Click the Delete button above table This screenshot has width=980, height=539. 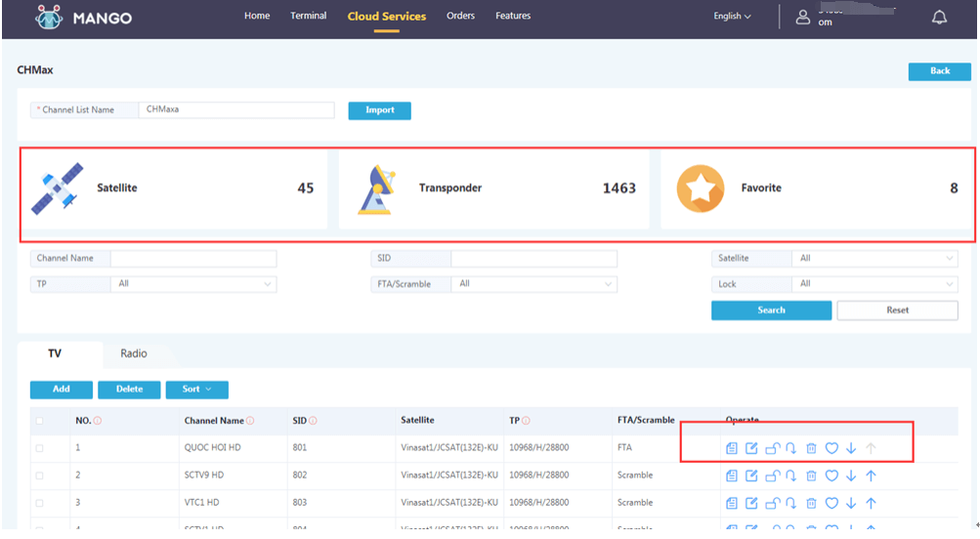point(129,390)
